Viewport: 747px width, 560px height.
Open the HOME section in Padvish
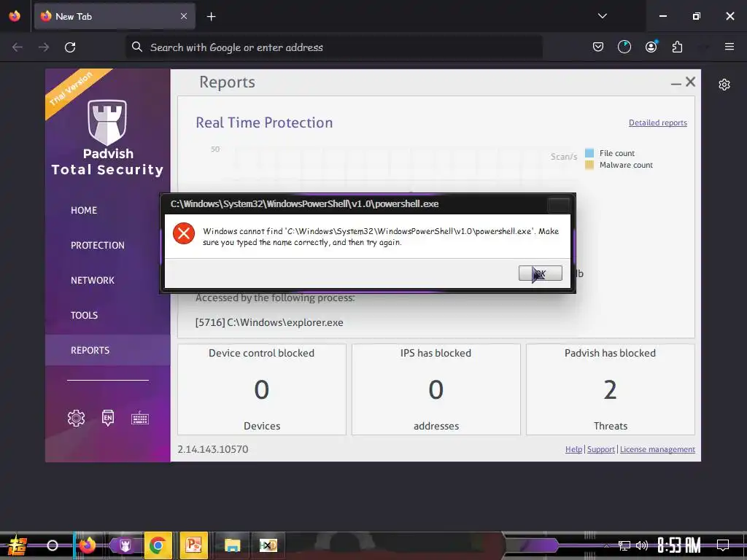(84, 210)
